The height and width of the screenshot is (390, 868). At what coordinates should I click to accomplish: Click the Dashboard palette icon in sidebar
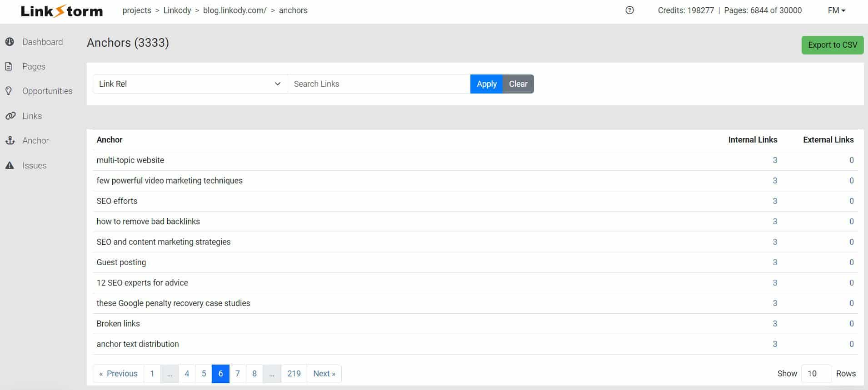(x=10, y=42)
